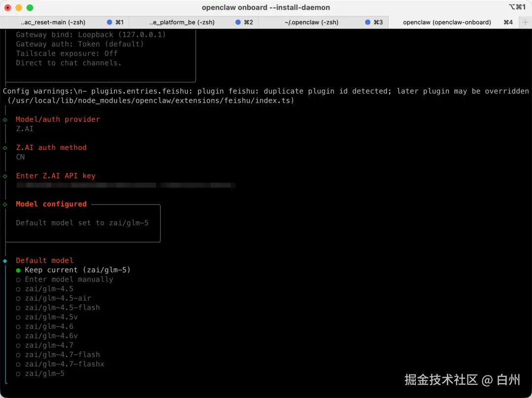Click the Z.AI auth method heading
This screenshot has height=398, width=532.
pos(51,148)
